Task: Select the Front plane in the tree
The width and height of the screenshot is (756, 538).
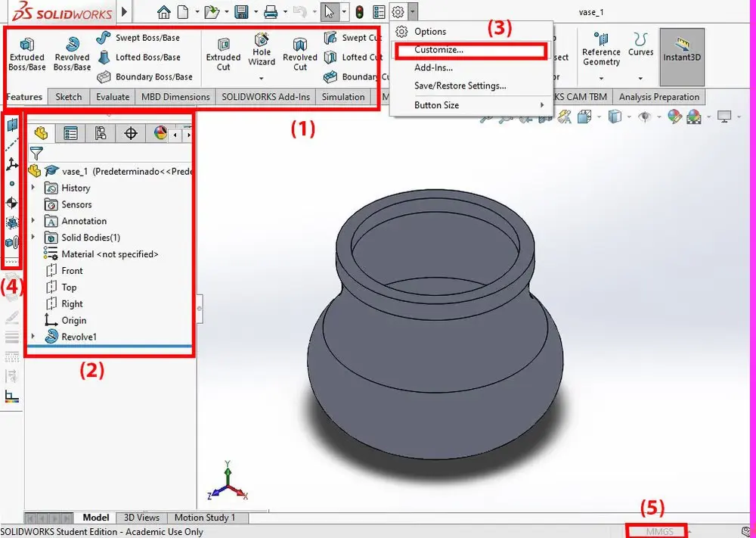Action: [72, 271]
